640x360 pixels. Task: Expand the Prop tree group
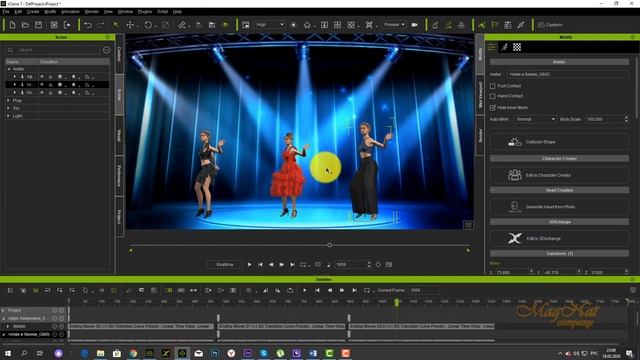pyautogui.click(x=9, y=100)
